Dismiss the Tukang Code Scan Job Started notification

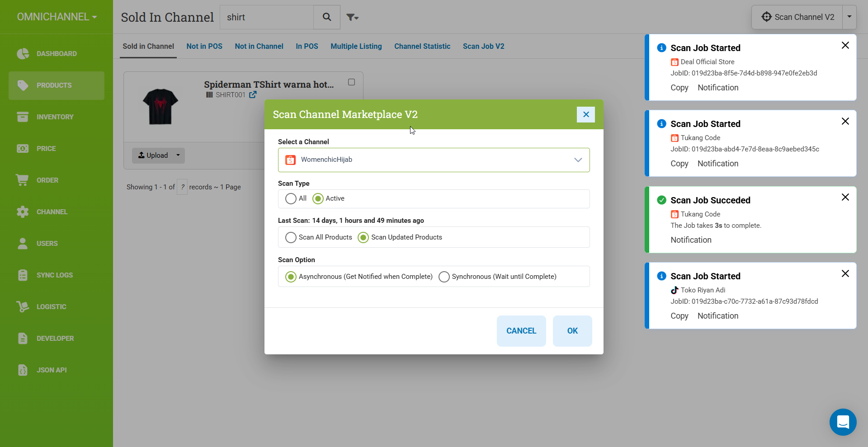tap(845, 121)
